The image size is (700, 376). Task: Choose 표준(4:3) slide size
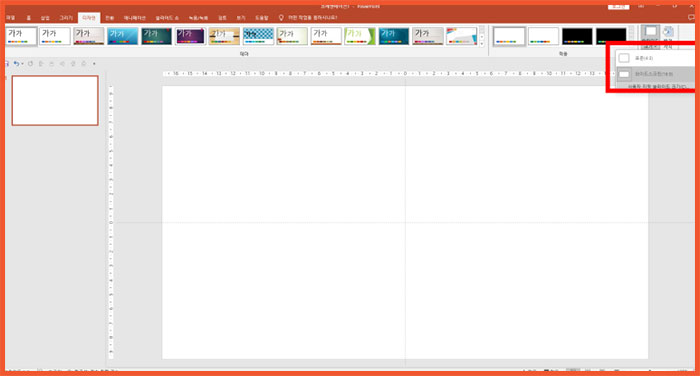click(655, 58)
